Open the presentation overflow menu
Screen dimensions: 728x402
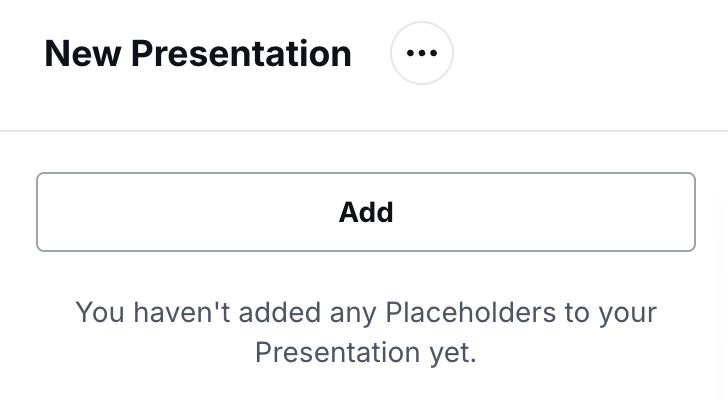pos(422,53)
